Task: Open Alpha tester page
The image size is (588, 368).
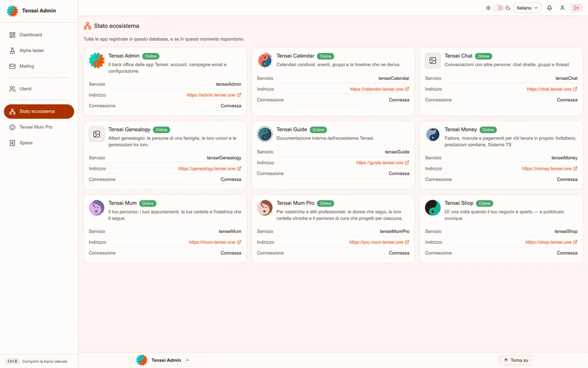Action: (39, 50)
